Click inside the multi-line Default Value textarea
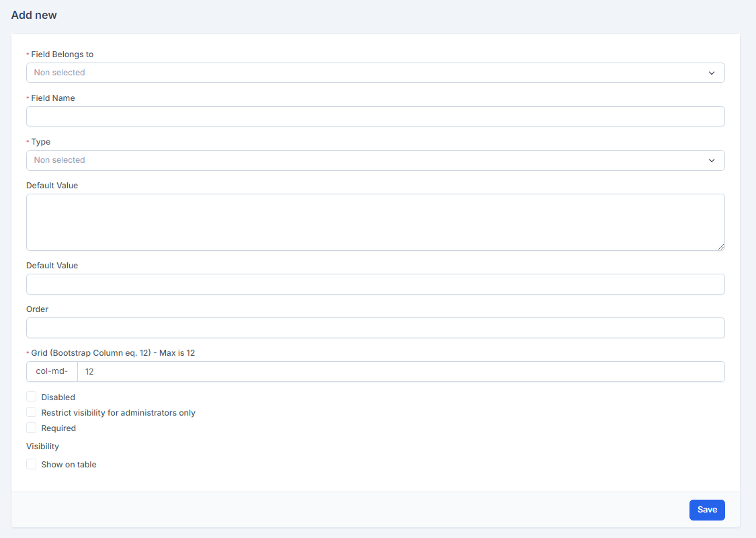 (375, 222)
